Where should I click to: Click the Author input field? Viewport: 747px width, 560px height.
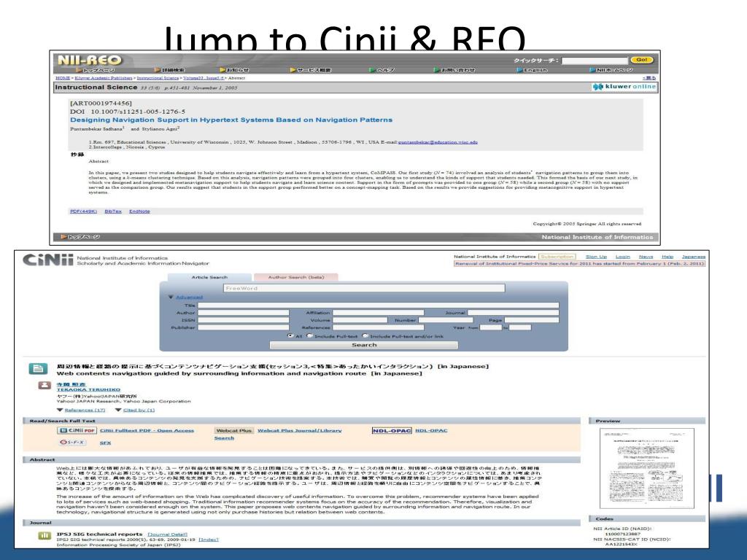(x=244, y=313)
